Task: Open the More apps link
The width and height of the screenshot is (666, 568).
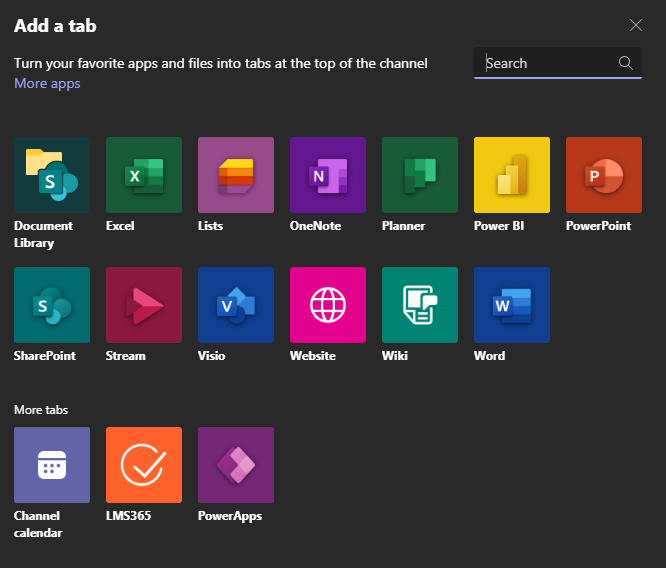Action: pos(47,83)
